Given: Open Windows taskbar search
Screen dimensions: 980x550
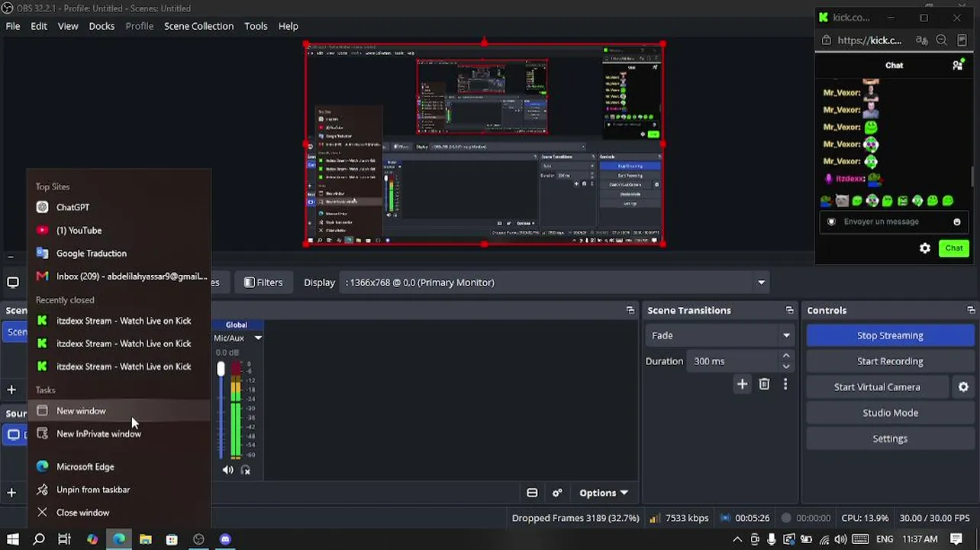Looking at the screenshot, I should pyautogui.click(x=39, y=539).
